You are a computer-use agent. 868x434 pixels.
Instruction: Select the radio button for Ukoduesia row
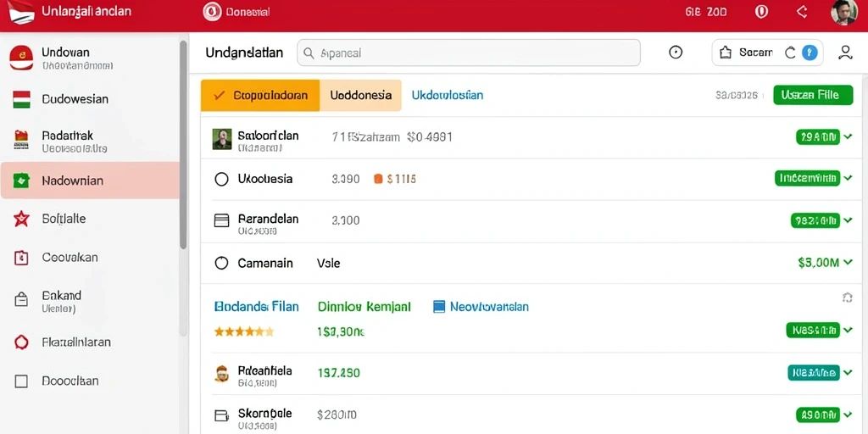(x=221, y=180)
